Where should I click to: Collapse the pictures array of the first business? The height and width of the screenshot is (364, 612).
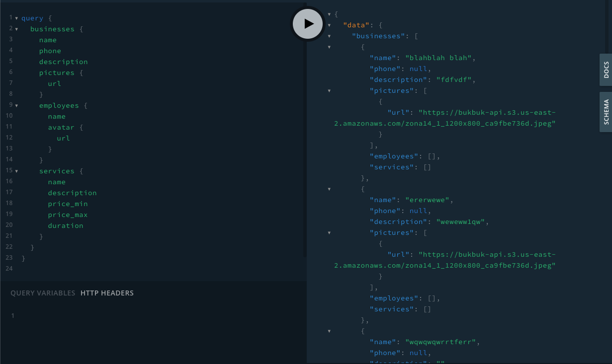(x=329, y=90)
